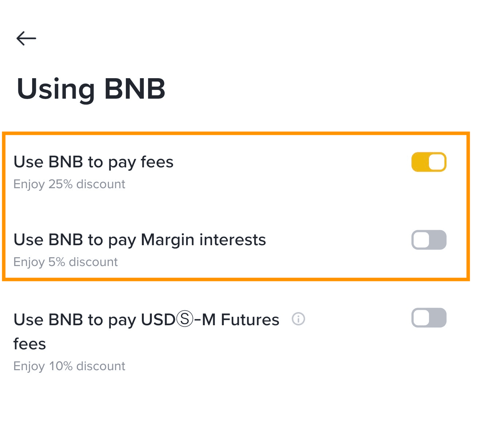Tap the white knob on the yellow fees switch
478x448 pixels.
click(x=437, y=162)
